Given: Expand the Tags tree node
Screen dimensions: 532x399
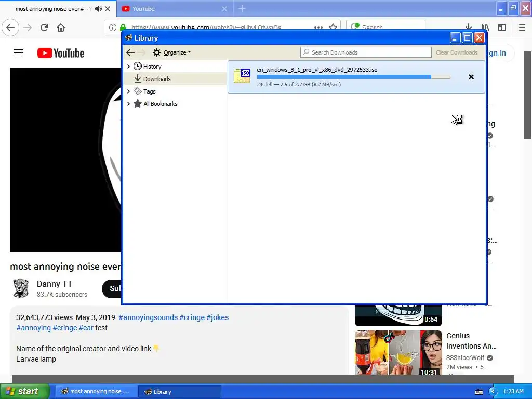Looking at the screenshot, I should click(x=129, y=91).
